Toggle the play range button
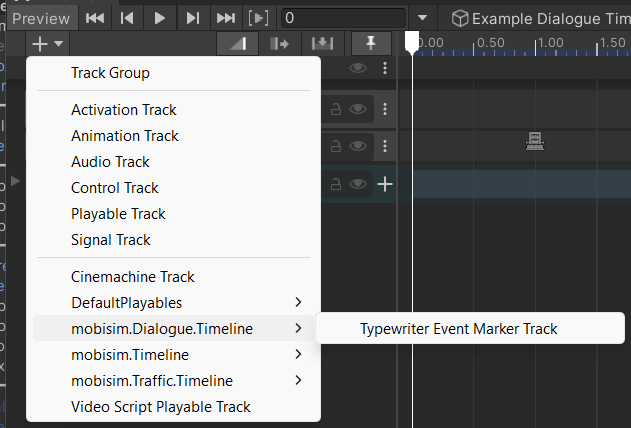 (258, 18)
